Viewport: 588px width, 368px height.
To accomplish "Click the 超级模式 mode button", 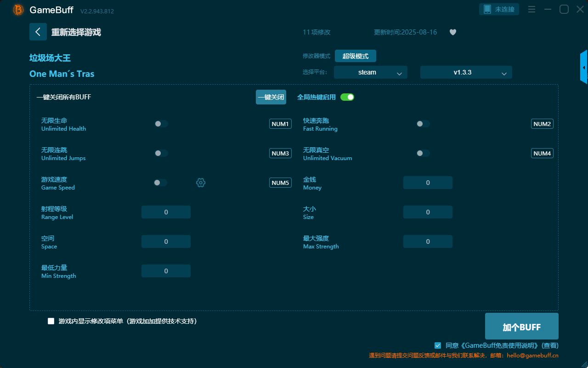I will pos(356,56).
